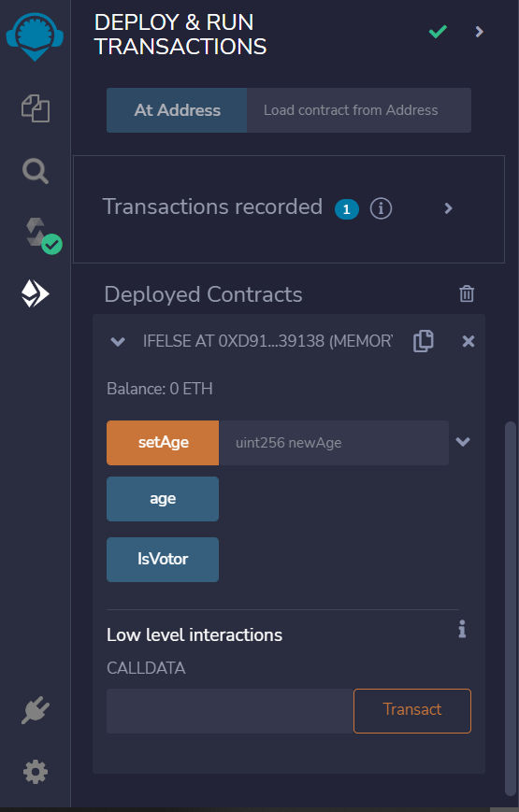Open the File Explorer sidebar icon

(x=36, y=108)
